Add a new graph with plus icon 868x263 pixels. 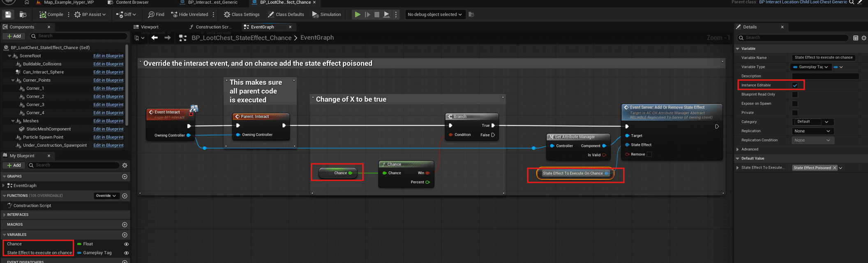(125, 176)
